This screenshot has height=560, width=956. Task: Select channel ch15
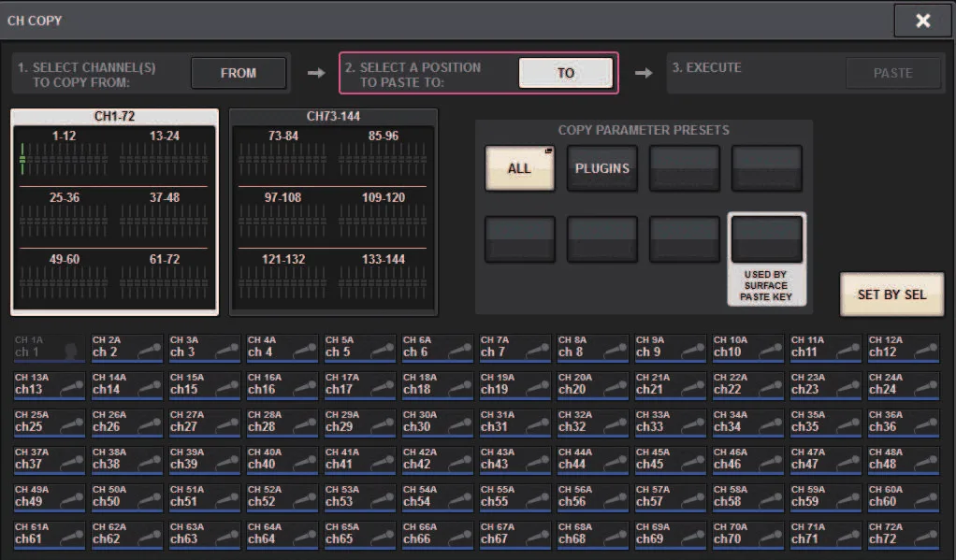(x=204, y=385)
